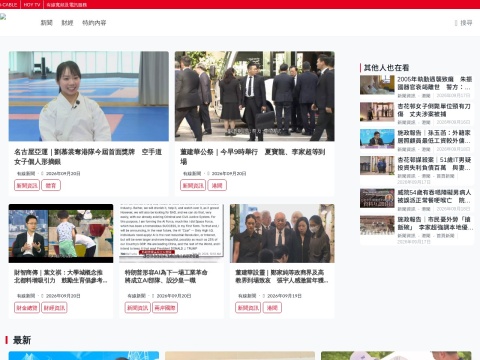Open the thumbnail of men in suits by a car
The width and height of the screenshot is (480, 360).
coord(255,96)
